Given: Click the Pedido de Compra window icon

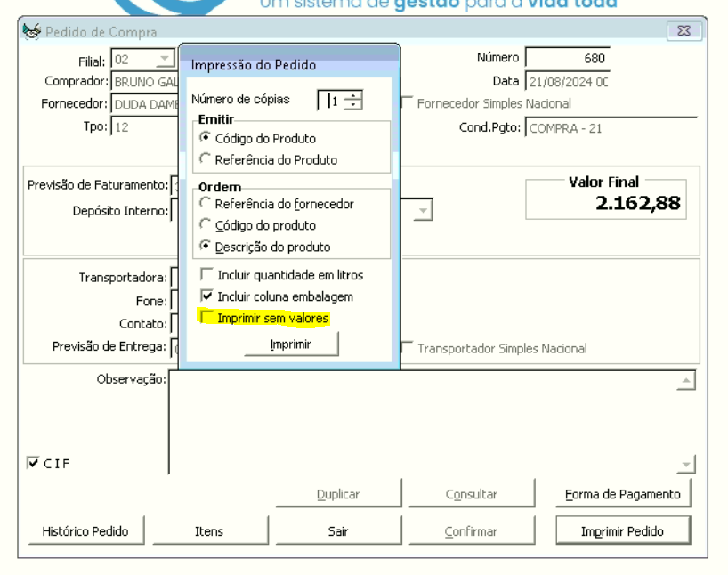Looking at the screenshot, I should pos(30,32).
